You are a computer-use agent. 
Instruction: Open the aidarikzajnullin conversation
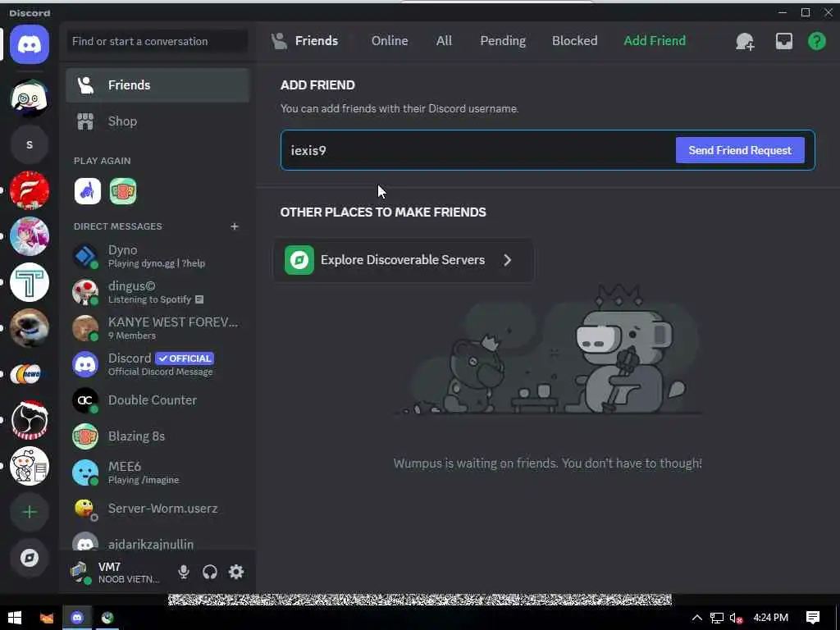tap(157, 542)
